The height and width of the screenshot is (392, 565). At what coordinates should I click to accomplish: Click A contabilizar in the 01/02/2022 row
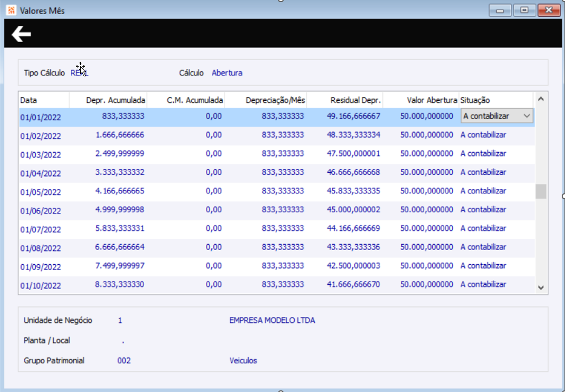(483, 135)
